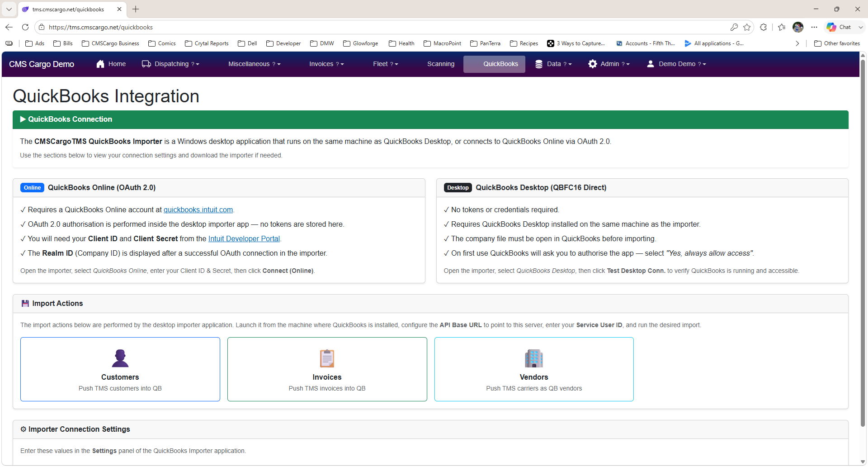Open the 3 Ways to Capture bookmark
The width and height of the screenshot is (868, 467).
tap(576, 43)
